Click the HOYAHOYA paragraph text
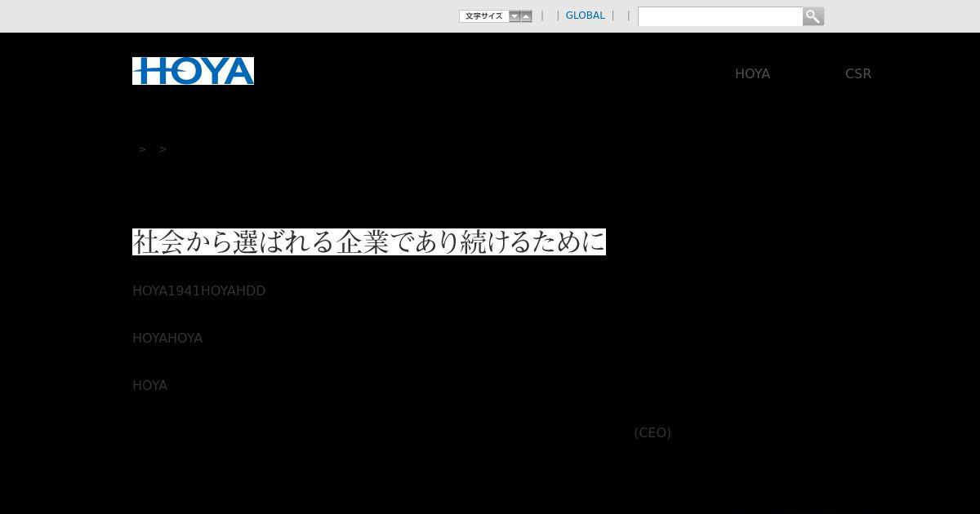 point(167,338)
